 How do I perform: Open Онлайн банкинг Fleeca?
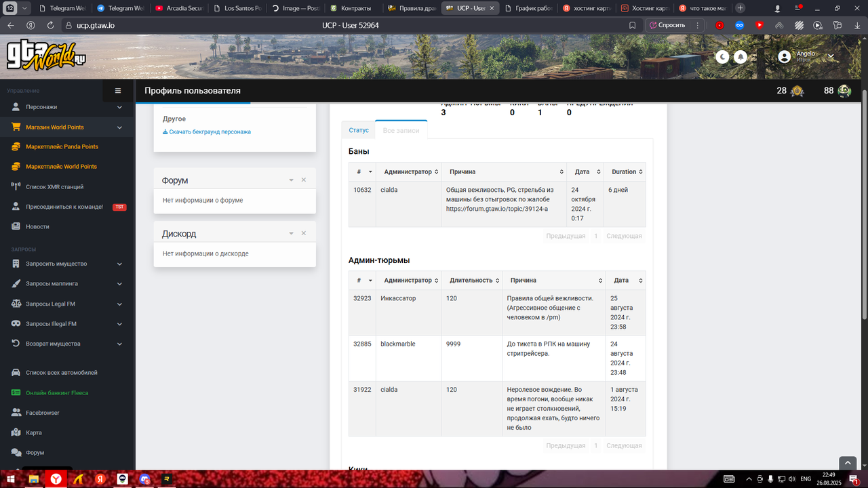coord(57,392)
